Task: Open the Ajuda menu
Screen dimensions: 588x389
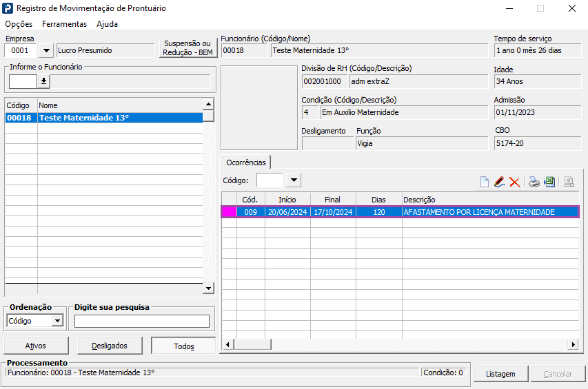Action: click(108, 24)
